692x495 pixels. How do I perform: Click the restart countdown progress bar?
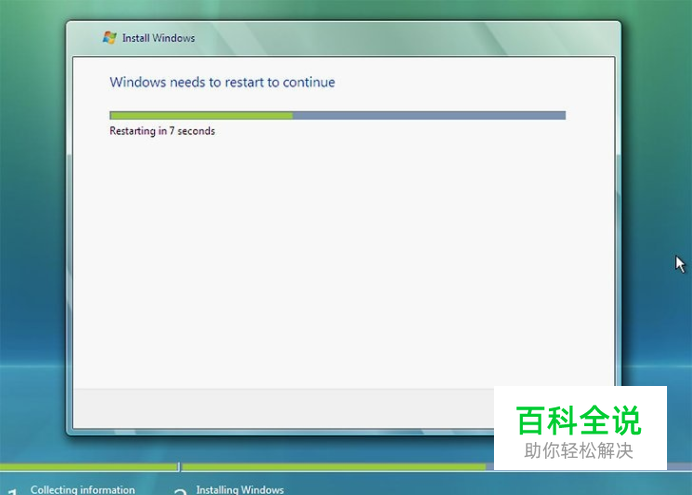tap(338, 116)
